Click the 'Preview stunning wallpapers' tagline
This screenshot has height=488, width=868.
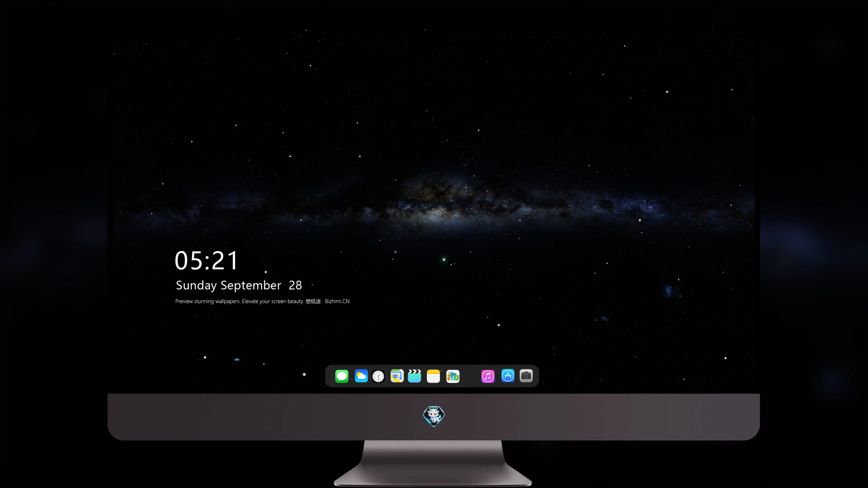point(262,301)
